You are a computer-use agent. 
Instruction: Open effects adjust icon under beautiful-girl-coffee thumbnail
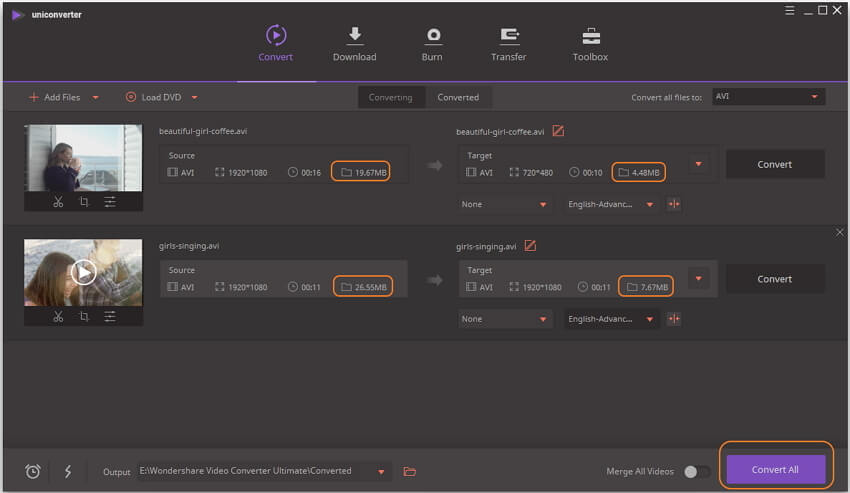tap(110, 202)
